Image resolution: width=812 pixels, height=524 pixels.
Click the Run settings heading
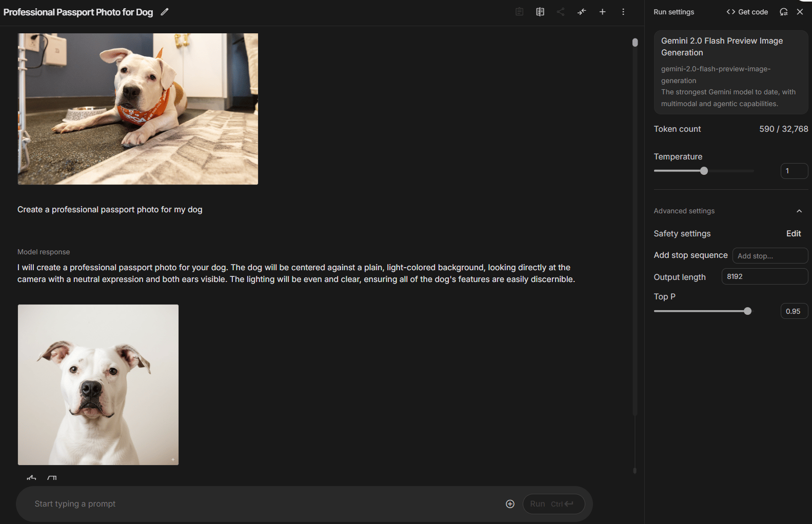pos(674,12)
